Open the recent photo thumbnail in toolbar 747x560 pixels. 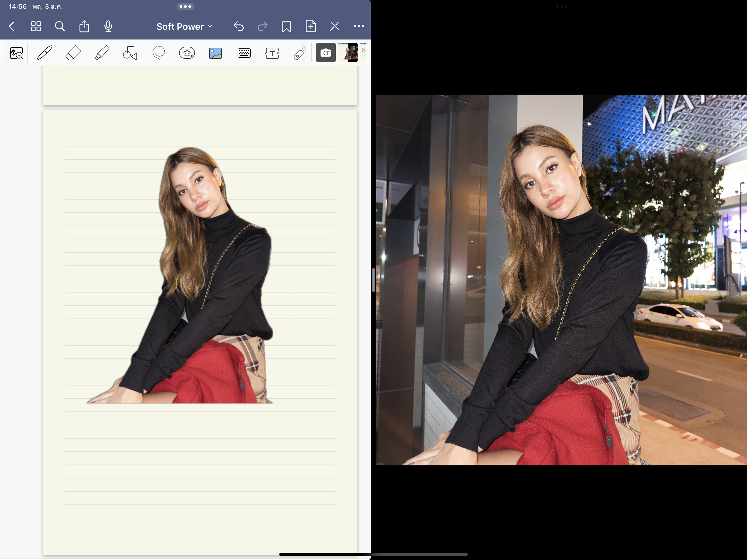348,53
